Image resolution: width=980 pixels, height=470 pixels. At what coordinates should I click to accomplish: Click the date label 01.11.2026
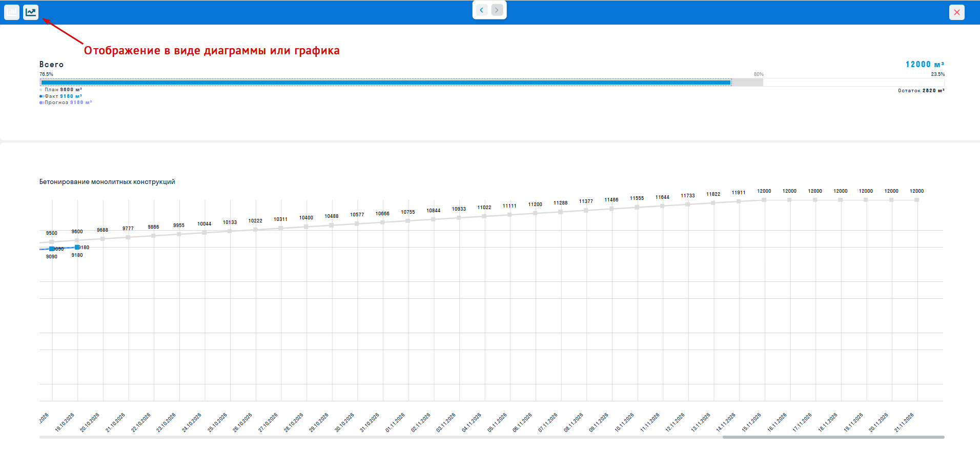point(396,422)
